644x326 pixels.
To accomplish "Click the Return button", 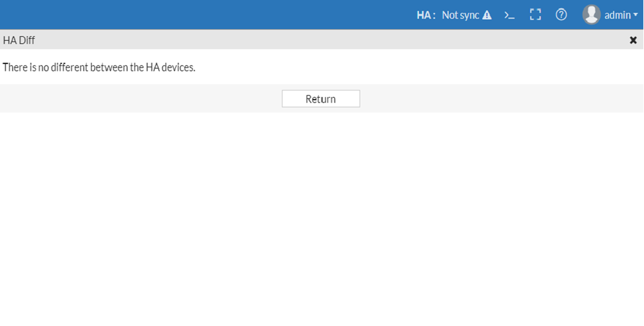I will click(x=321, y=99).
